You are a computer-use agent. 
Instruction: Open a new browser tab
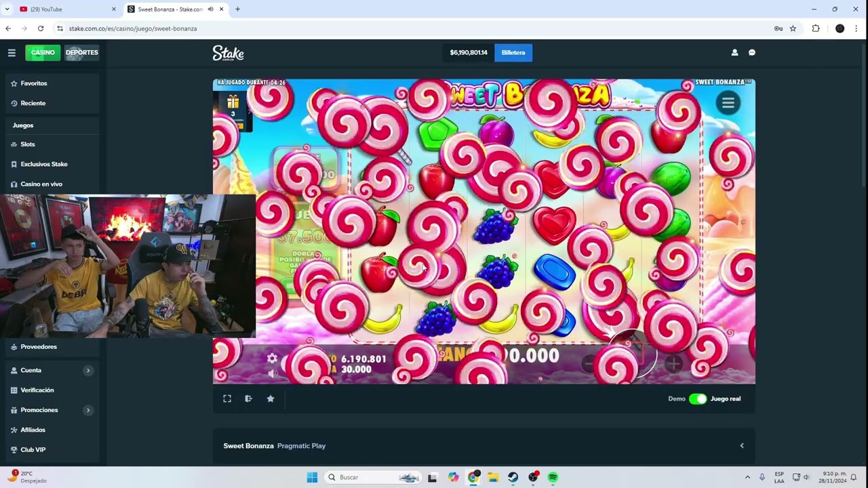click(x=237, y=9)
